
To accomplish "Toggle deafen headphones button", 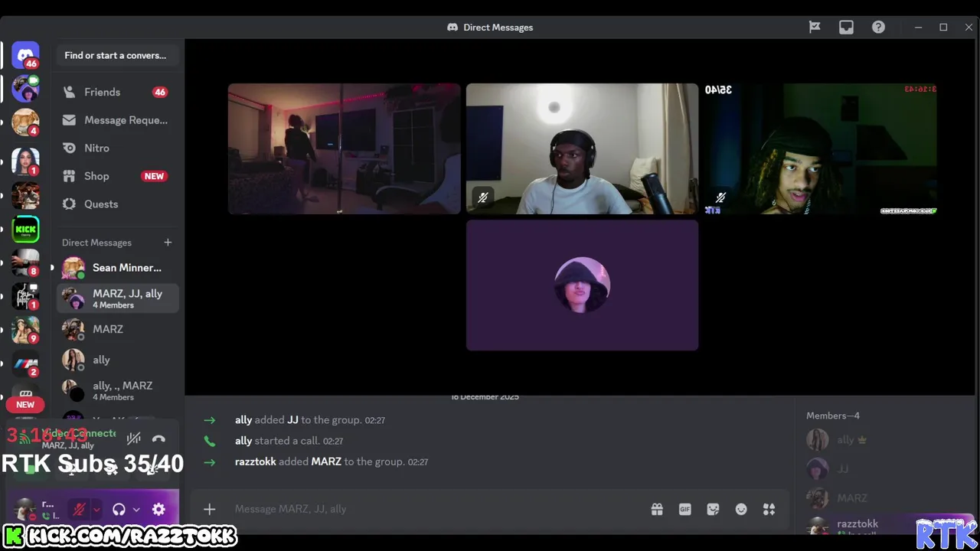I will 119,509.
